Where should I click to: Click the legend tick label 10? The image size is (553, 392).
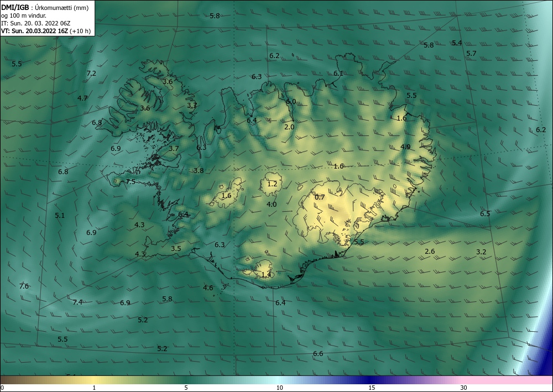click(279, 388)
